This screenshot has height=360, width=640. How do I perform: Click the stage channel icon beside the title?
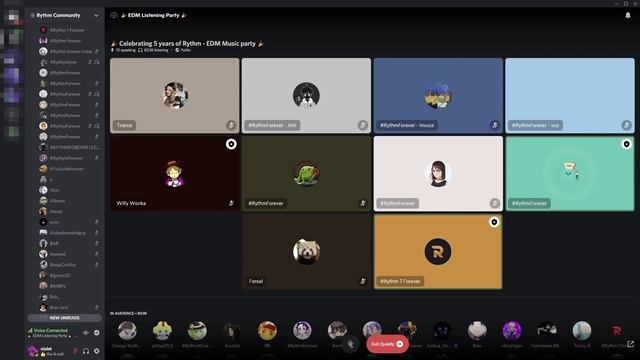(x=114, y=15)
